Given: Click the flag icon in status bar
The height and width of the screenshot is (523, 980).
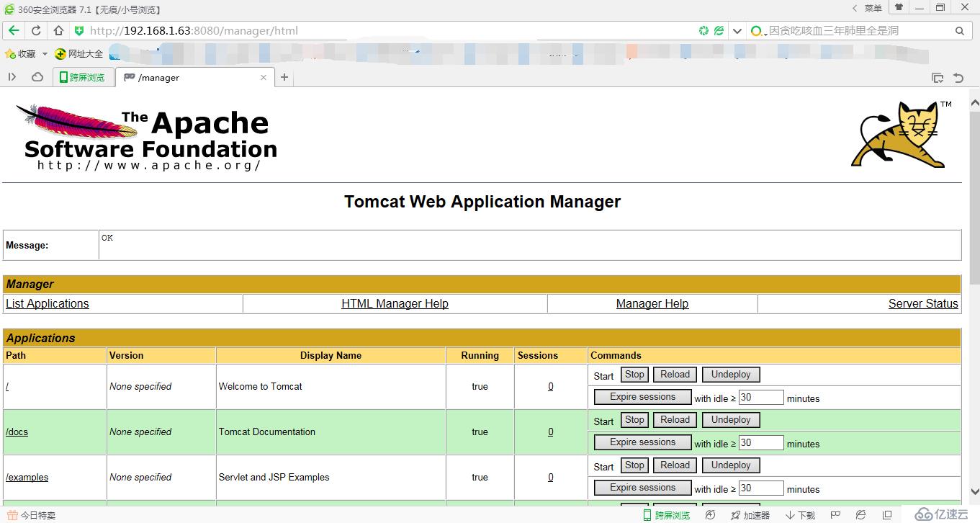Looking at the screenshot, I should 835,516.
